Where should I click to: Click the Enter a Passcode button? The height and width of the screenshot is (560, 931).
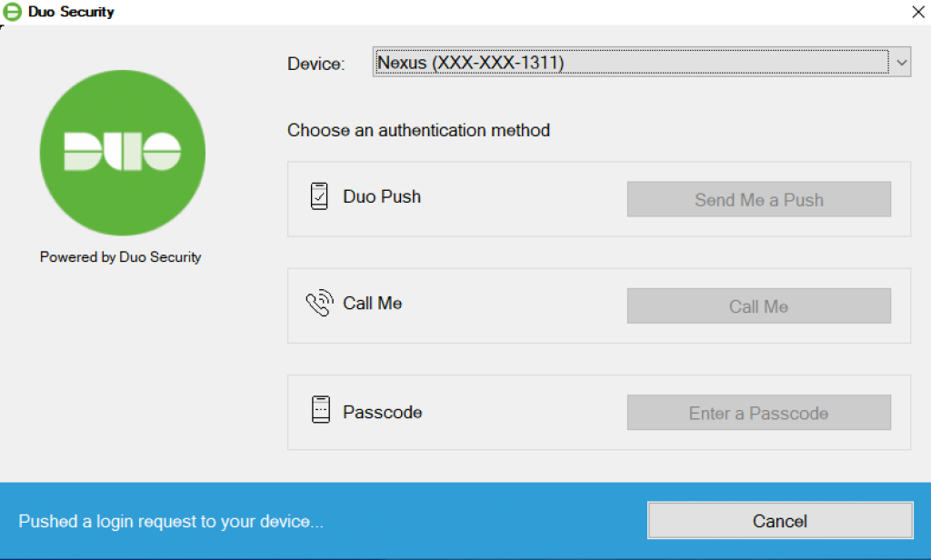tap(758, 412)
